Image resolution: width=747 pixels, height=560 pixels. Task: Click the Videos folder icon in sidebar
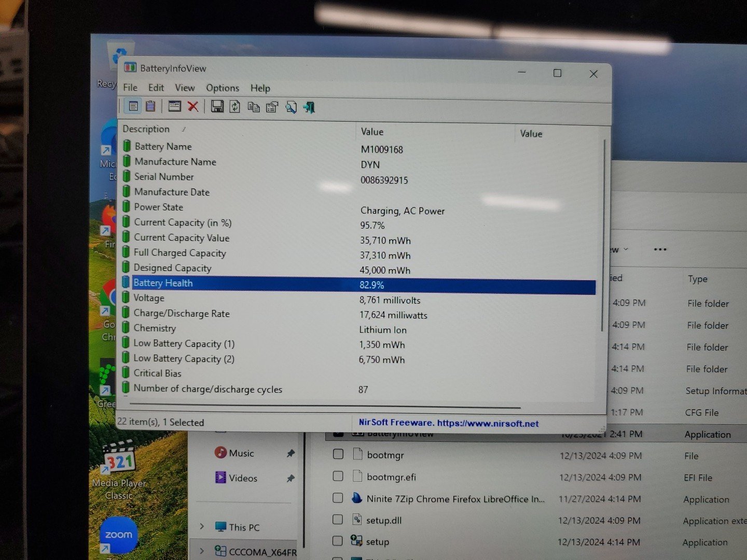point(220,478)
